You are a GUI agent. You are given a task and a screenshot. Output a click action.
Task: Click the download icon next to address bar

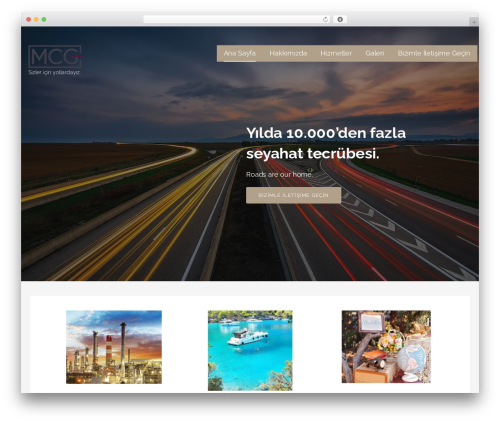[340, 19]
